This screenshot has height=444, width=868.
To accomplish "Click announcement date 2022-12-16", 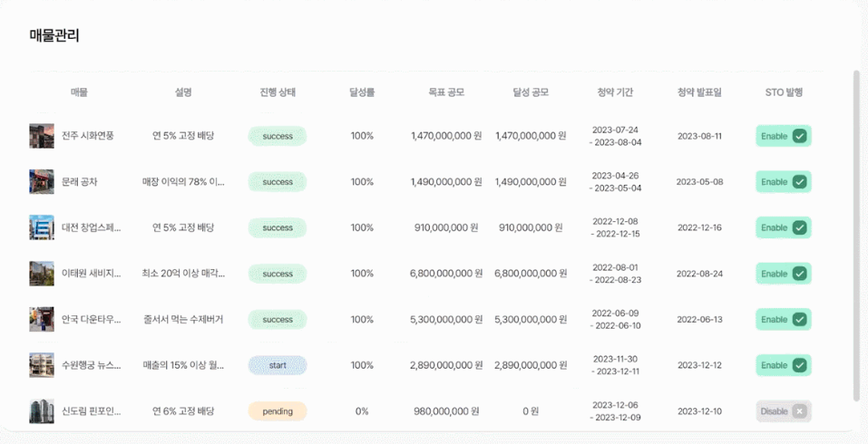I will coord(699,227).
